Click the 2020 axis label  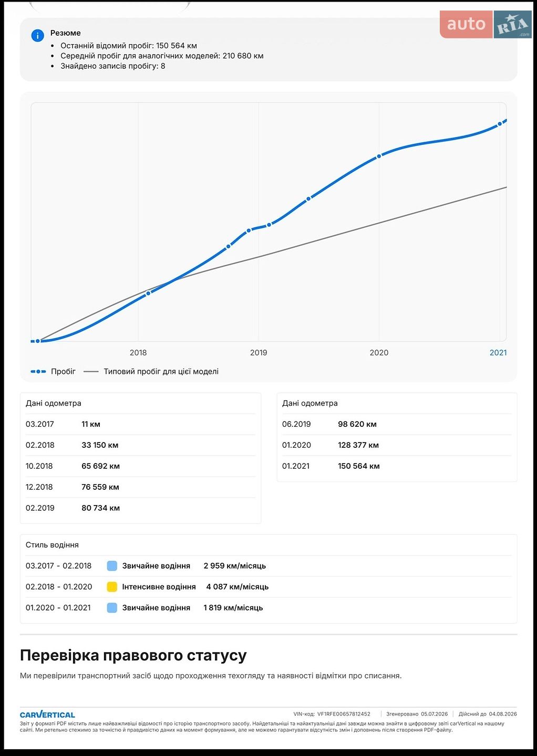point(379,353)
